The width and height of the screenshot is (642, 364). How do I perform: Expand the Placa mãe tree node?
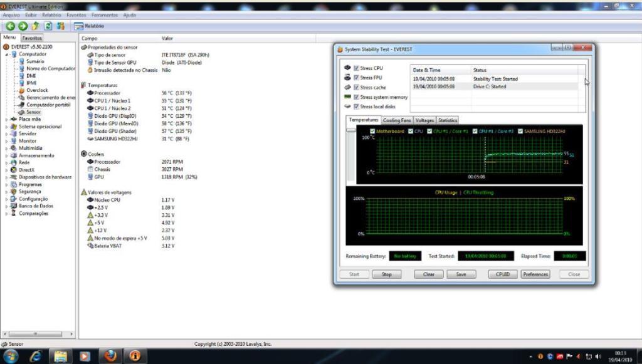point(6,120)
